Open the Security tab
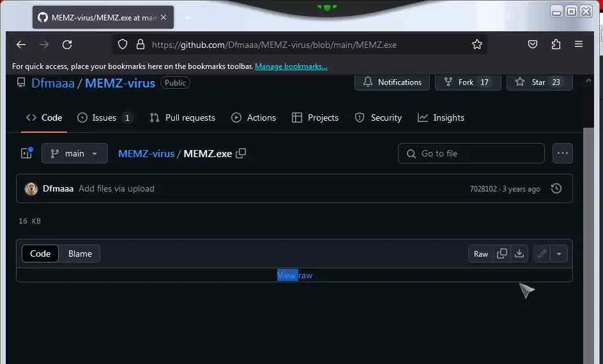 pyautogui.click(x=378, y=118)
